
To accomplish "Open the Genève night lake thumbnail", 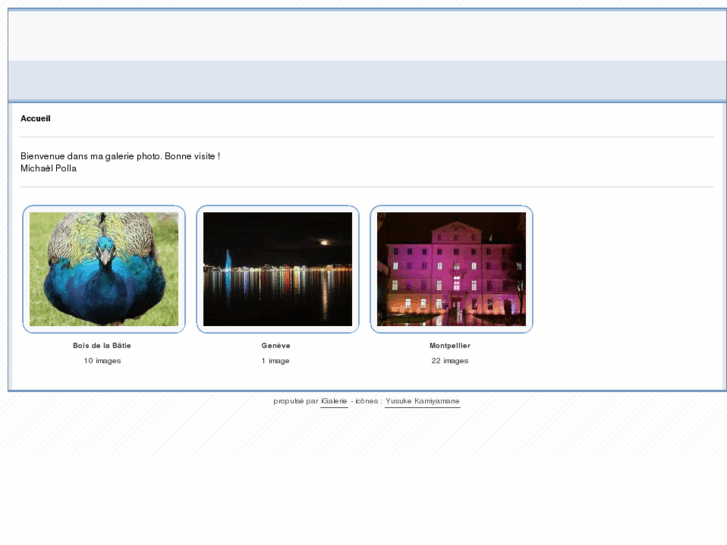I will click(x=278, y=269).
